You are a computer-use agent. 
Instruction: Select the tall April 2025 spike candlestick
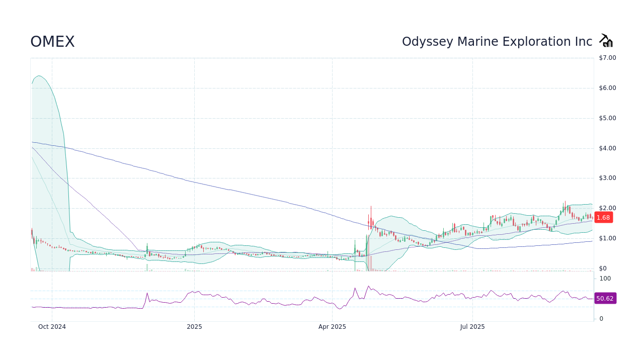pyautogui.click(x=370, y=221)
